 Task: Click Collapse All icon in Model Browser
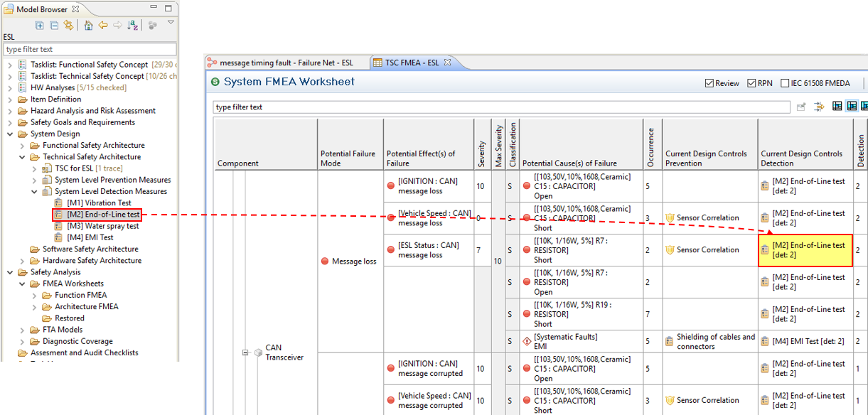(54, 26)
